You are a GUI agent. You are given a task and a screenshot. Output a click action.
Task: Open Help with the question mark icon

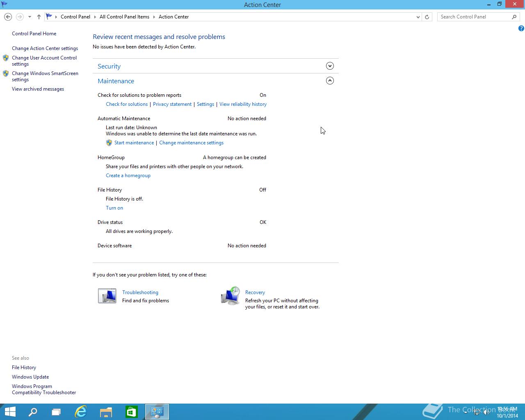click(521, 28)
